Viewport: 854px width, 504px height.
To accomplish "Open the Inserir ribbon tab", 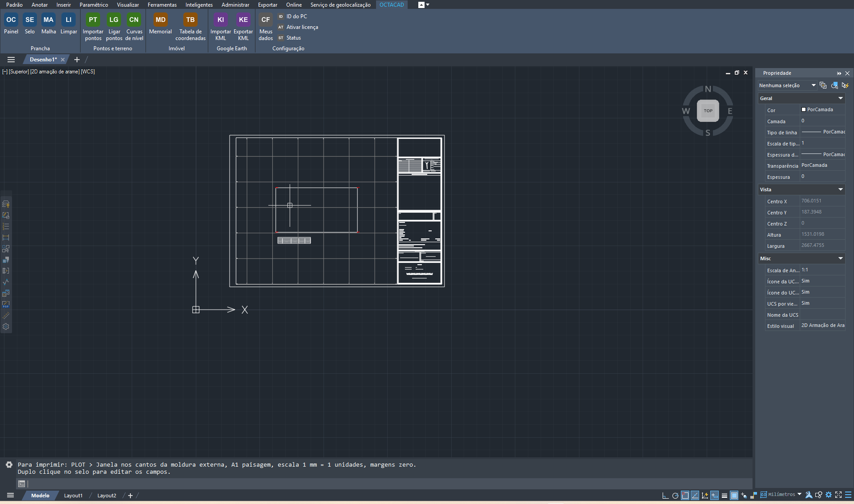I will [x=64, y=5].
